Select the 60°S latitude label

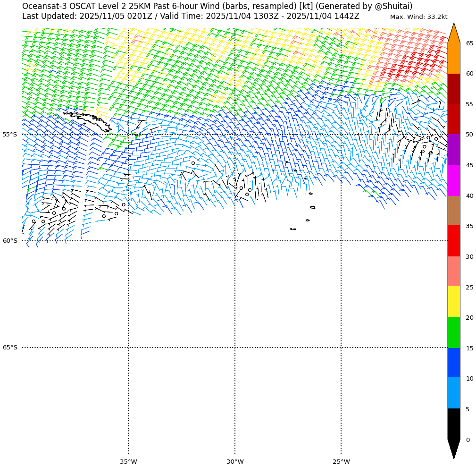pyautogui.click(x=9, y=241)
